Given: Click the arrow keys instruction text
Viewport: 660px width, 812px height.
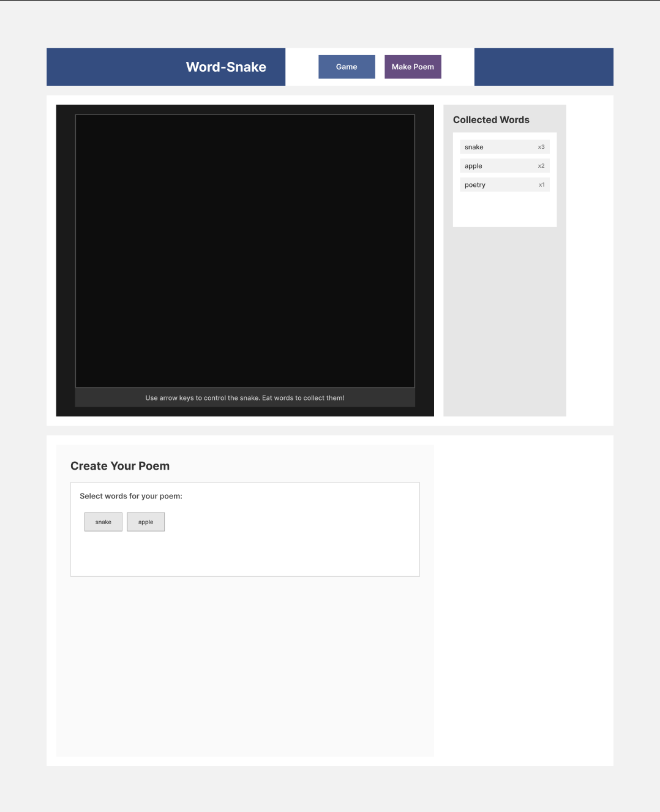Looking at the screenshot, I should 245,398.
